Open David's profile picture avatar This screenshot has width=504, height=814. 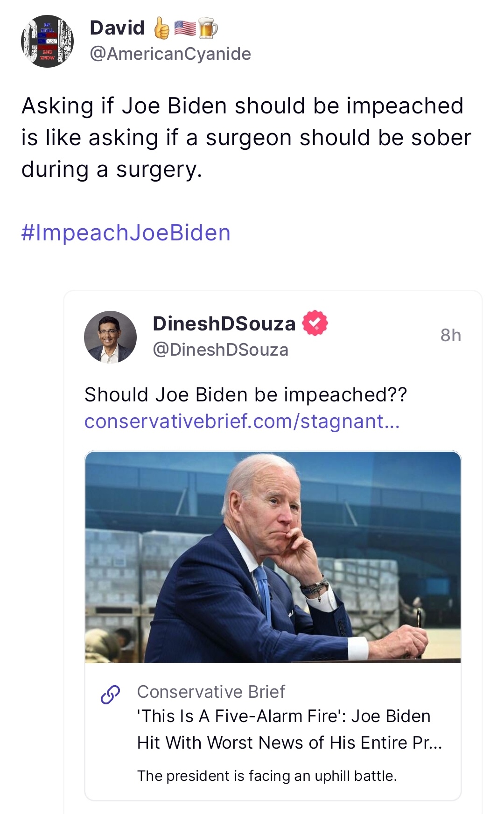[x=48, y=42]
